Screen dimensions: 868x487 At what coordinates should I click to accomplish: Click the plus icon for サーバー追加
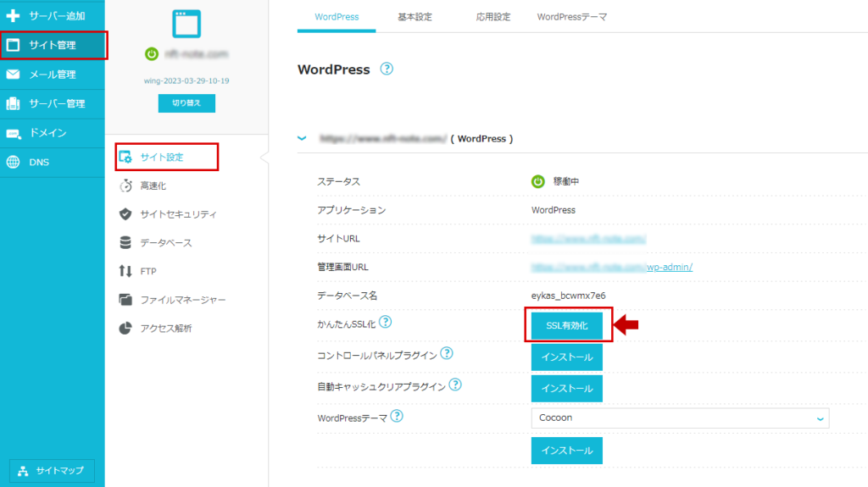(13, 15)
